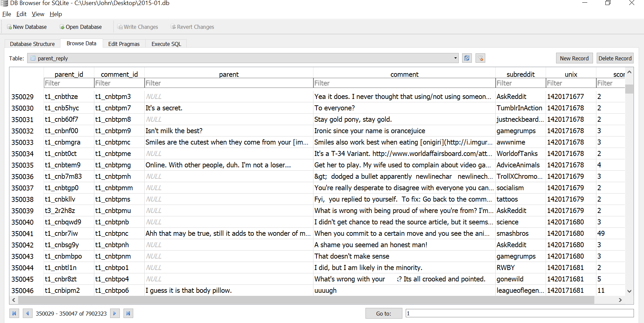The height and width of the screenshot is (323, 644).
Task: Open the File menu
Action: (x=7, y=14)
